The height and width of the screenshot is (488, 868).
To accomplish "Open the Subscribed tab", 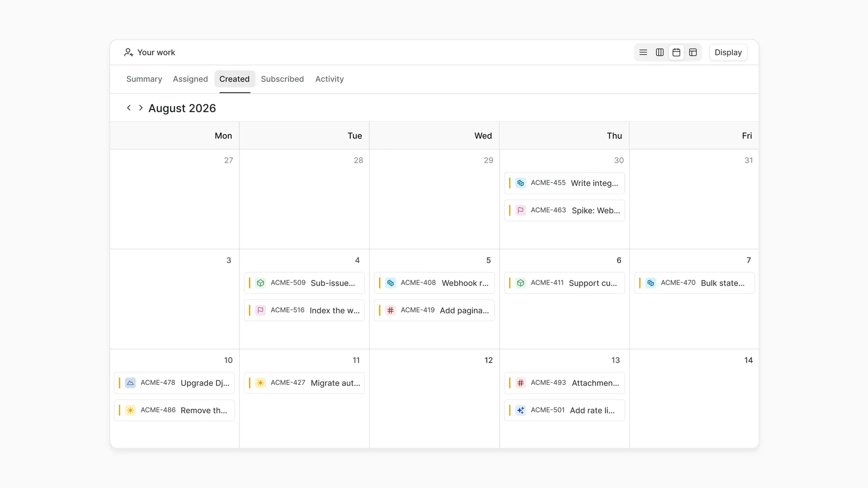I will tap(282, 79).
